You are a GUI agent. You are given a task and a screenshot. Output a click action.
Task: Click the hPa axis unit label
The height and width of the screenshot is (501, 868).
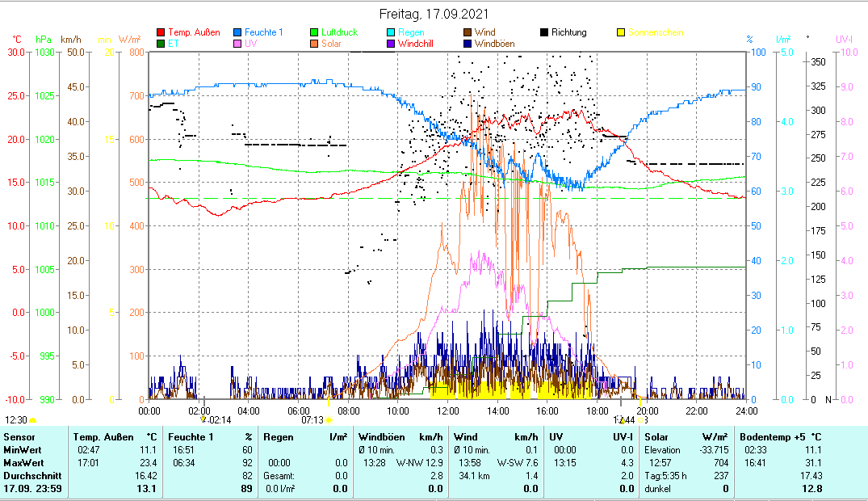click(x=43, y=40)
